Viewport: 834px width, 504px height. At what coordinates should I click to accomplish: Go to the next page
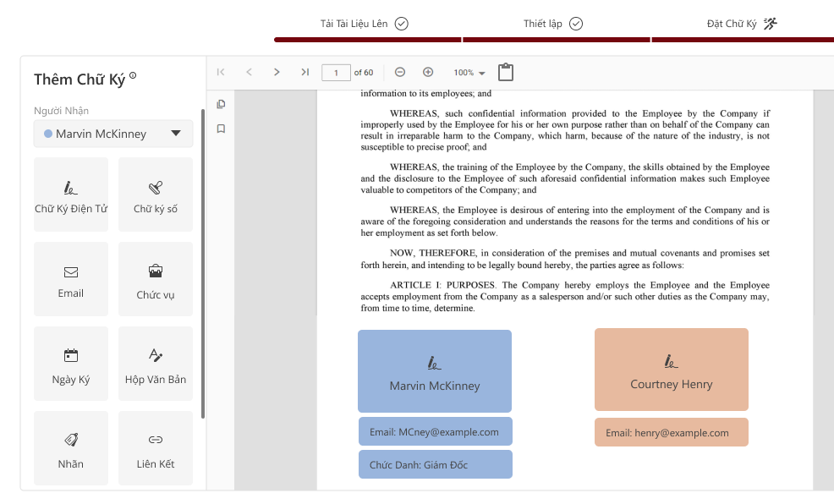(x=277, y=73)
